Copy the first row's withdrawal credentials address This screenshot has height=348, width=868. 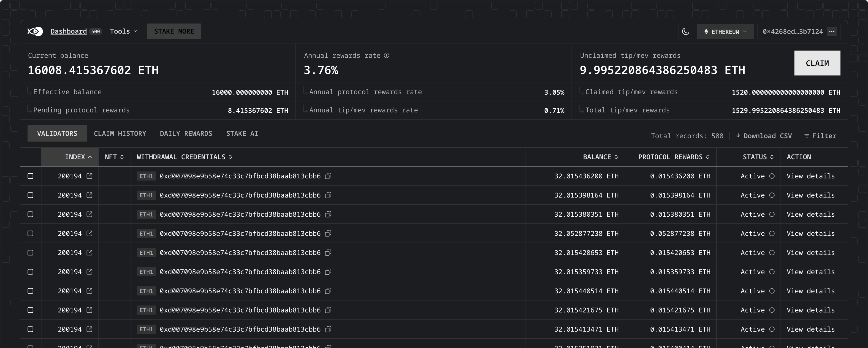click(x=328, y=176)
